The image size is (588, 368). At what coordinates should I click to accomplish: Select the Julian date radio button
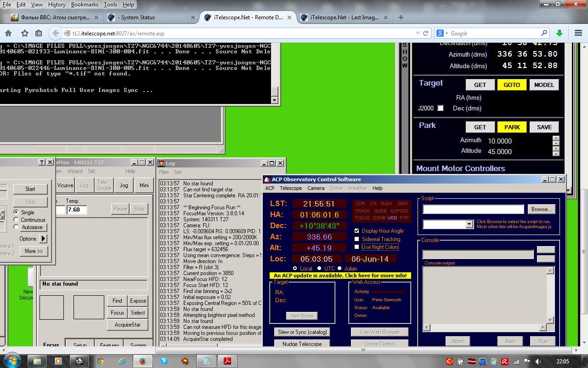tap(339, 268)
